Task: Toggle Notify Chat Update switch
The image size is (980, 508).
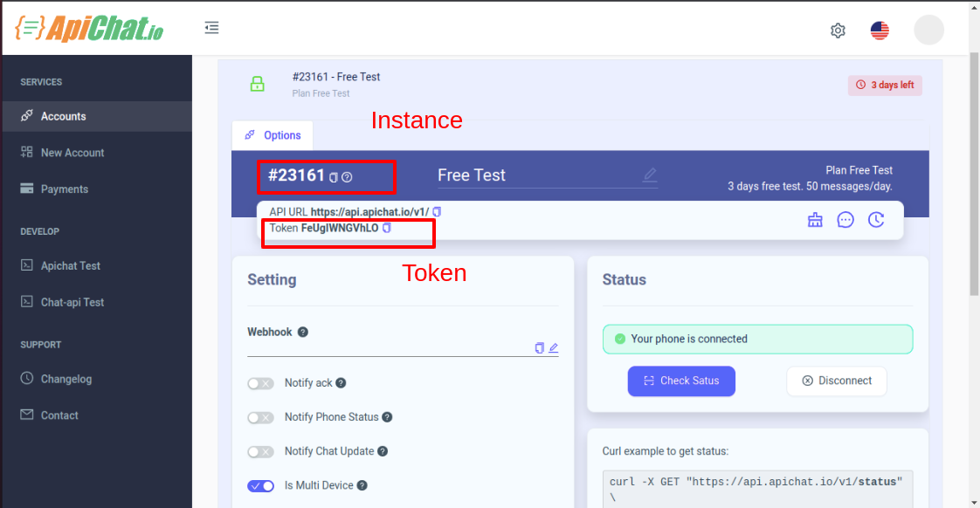Action: click(260, 451)
